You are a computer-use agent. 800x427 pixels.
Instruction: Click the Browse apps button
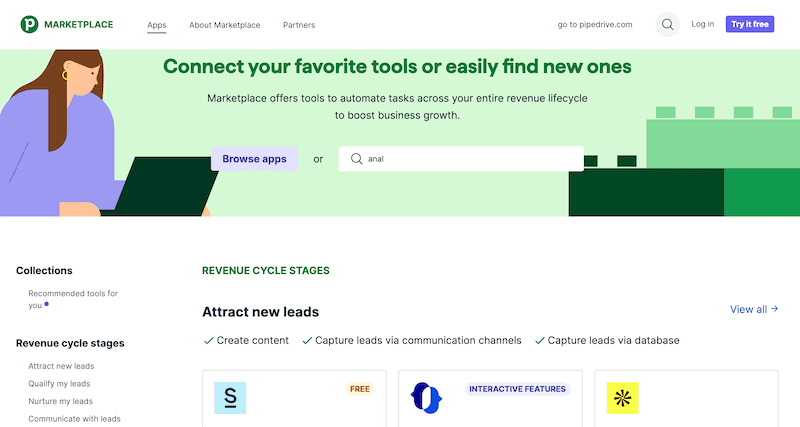click(x=254, y=158)
